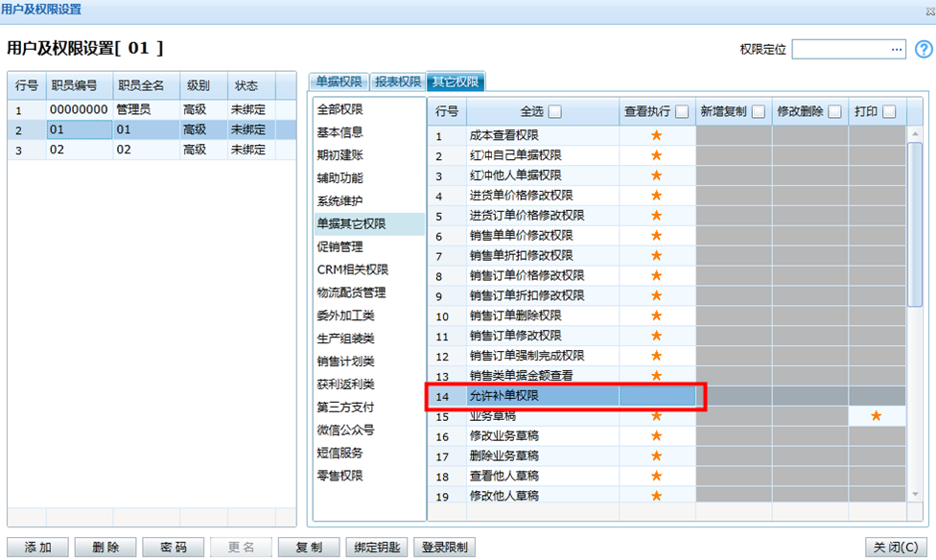Click the ellipsis button in 权限定位 field
Screen dimensions: 936x560
[x=897, y=49]
